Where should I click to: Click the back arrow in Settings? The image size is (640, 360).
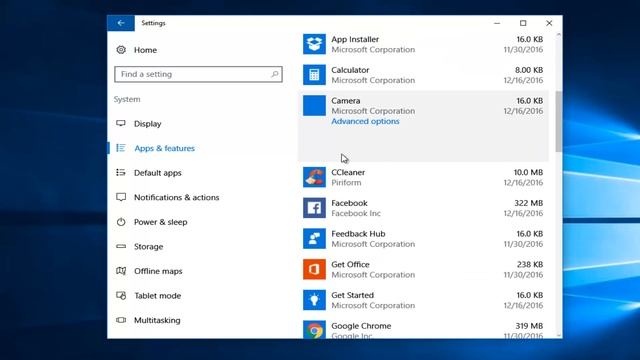click(x=121, y=23)
